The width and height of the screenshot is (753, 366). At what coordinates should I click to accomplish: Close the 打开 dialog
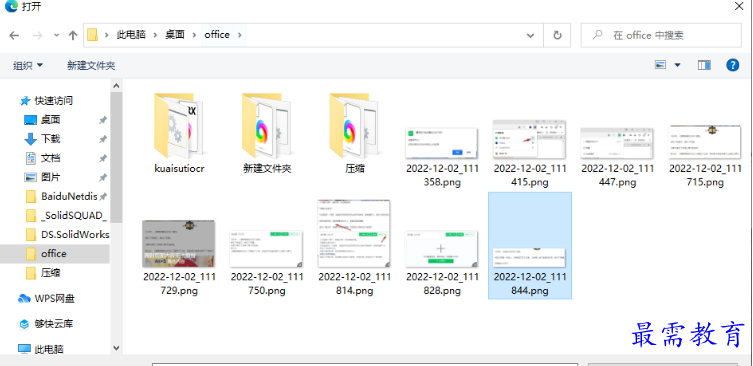tap(739, 6)
